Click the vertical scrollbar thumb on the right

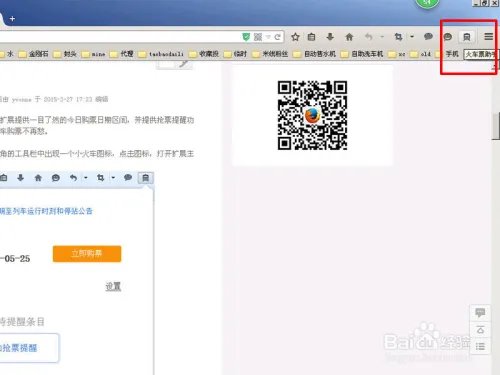tap(496, 126)
